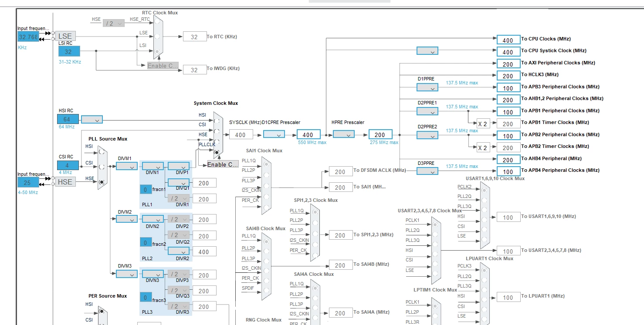Choose HSI in PLL Source Mux
The width and height of the screenshot is (644, 325).
tap(102, 152)
